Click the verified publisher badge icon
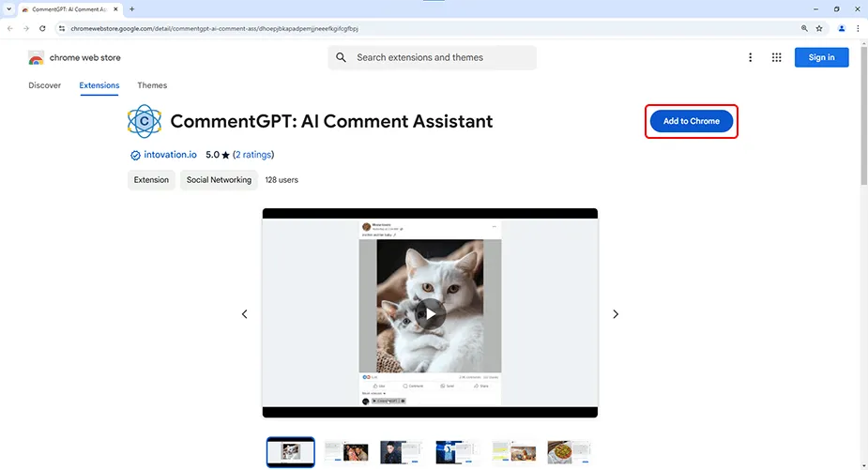The width and height of the screenshot is (868, 470). coord(135,156)
